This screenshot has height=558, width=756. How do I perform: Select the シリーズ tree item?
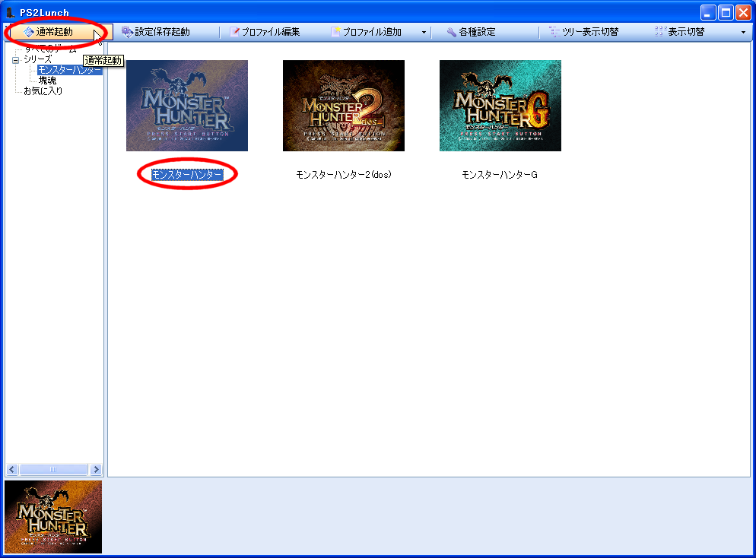37,59
